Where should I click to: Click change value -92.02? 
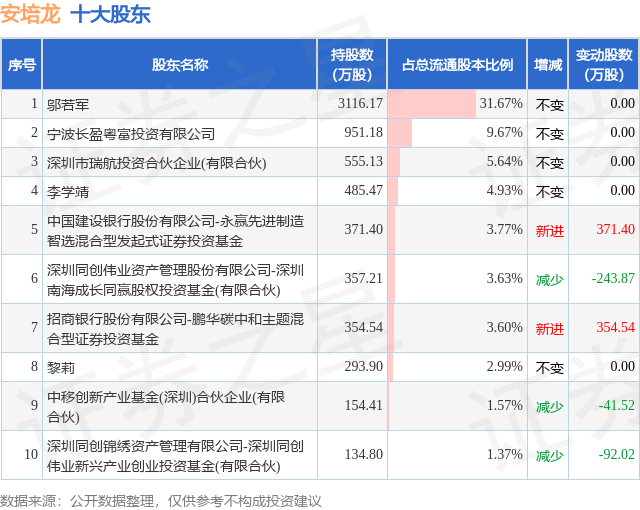pyautogui.click(x=617, y=454)
